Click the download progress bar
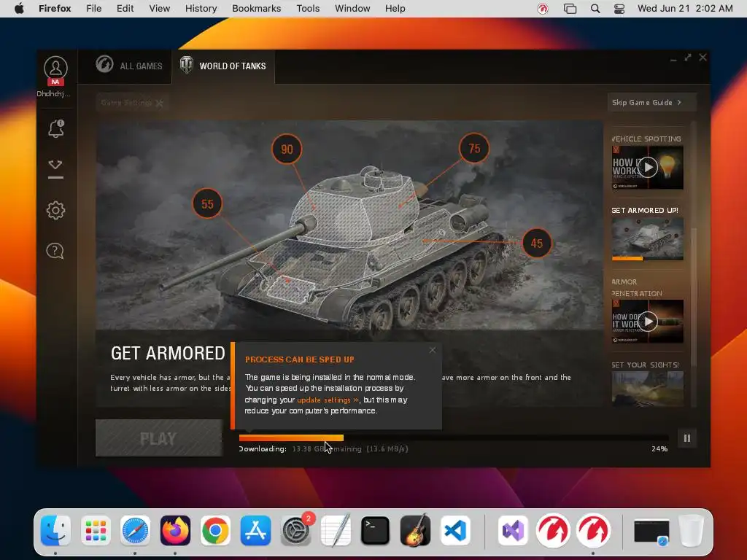This screenshot has height=560, width=747. pyautogui.click(x=454, y=437)
